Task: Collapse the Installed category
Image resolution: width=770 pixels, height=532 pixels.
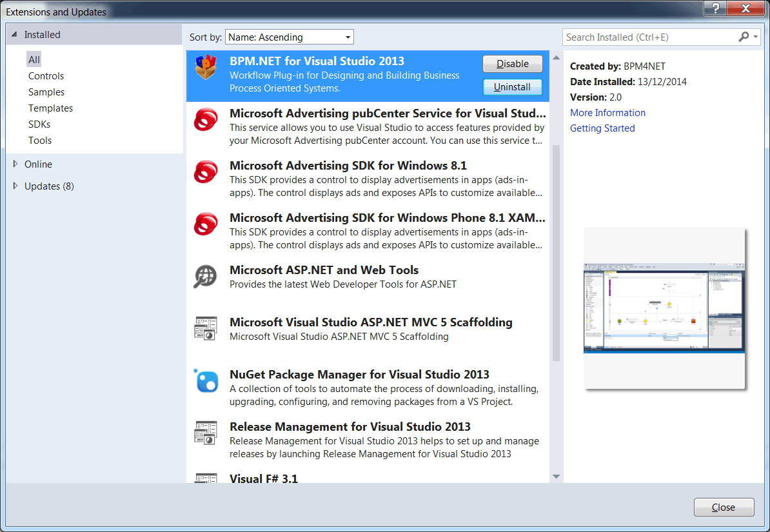Action: [x=14, y=34]
